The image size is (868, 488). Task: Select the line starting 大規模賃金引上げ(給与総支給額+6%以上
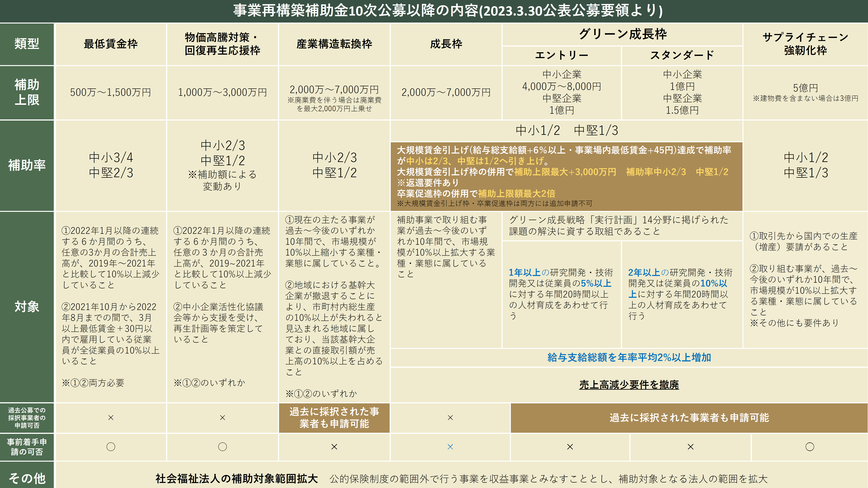coord(564,150)
